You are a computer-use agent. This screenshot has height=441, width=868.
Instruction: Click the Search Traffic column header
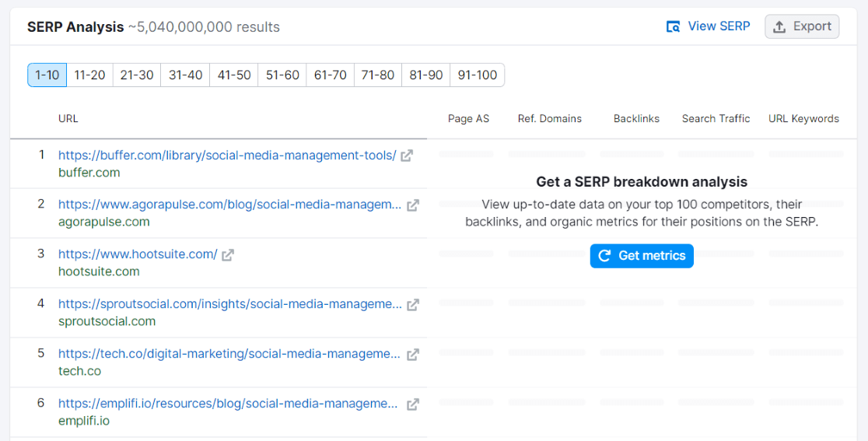pyautogui.click(x=716, y=118)
